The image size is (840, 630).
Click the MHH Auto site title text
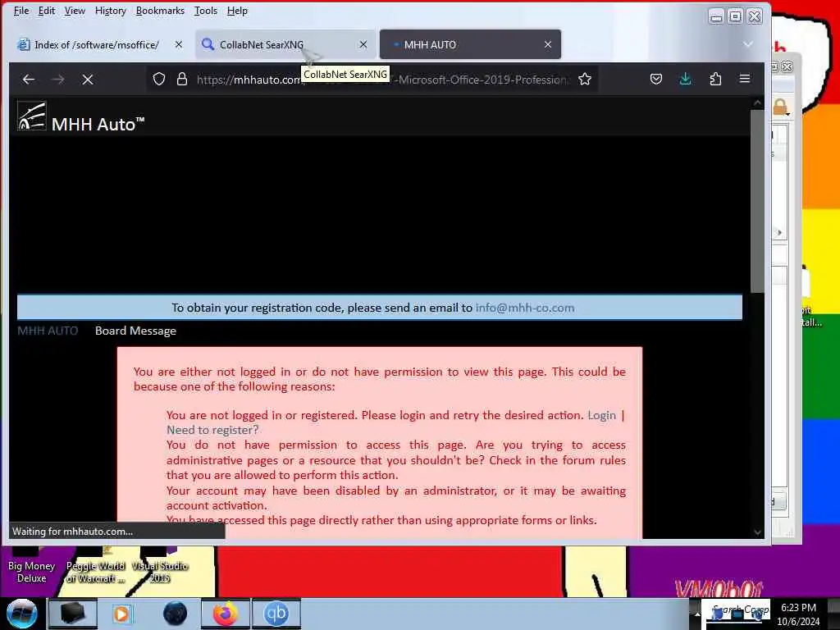pos(98,124)
